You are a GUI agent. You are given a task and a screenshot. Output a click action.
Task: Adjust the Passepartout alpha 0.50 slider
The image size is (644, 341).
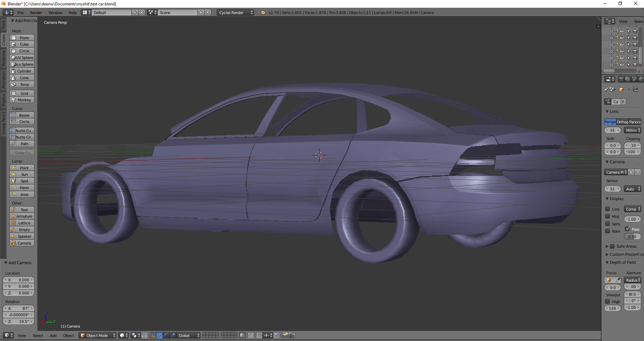[632, 237]
